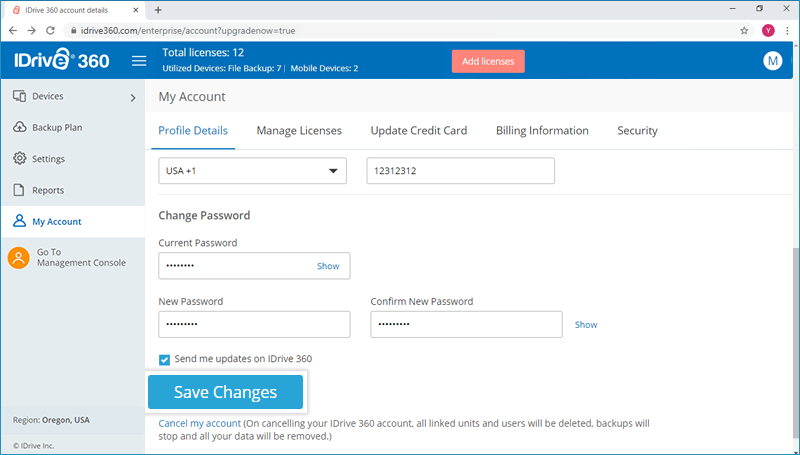
Task: Click Utilized Devices: File Backup: 7 text
Action: click(221, 68)
